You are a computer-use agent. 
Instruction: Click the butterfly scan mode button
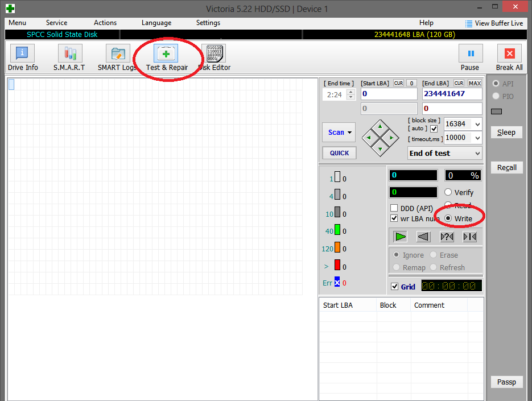point(469,237)
